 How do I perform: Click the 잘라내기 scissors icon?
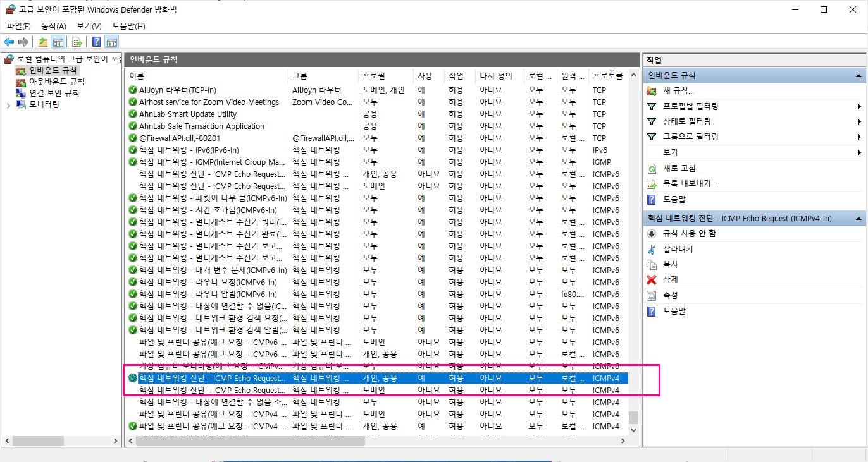(x=652, y=249)
